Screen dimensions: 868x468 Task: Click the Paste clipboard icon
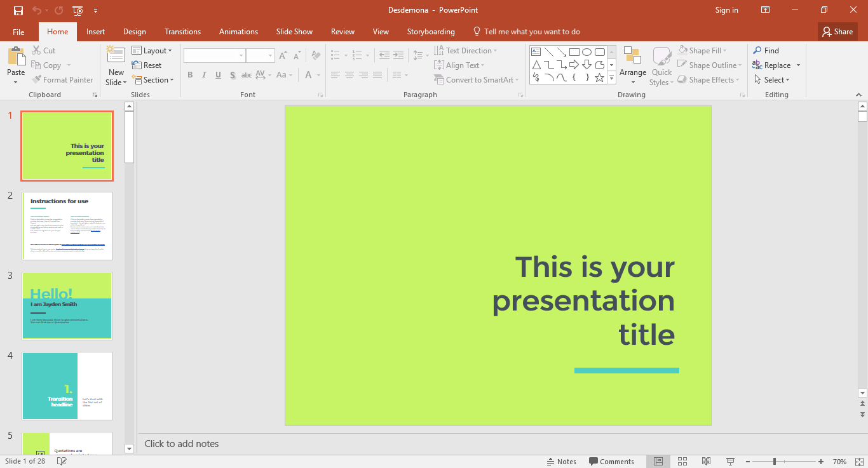tap(16, 57)
